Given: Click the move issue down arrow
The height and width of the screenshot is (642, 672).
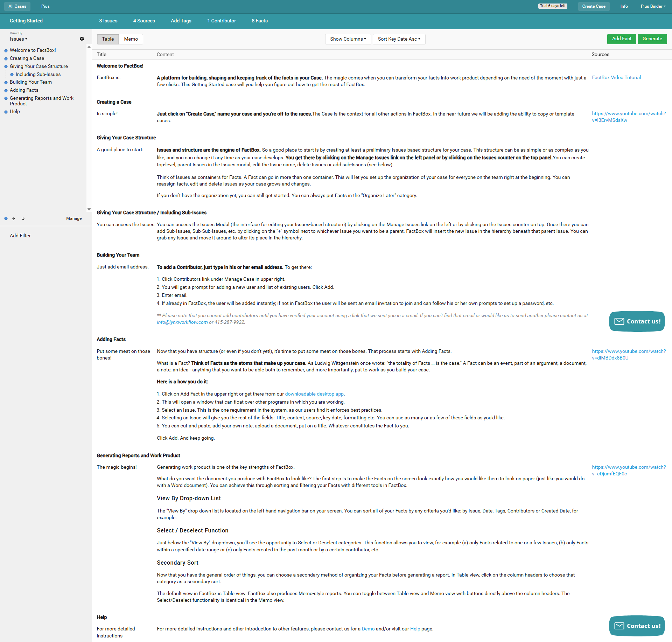Looking at the screenshot, I should tap(23, 219).
